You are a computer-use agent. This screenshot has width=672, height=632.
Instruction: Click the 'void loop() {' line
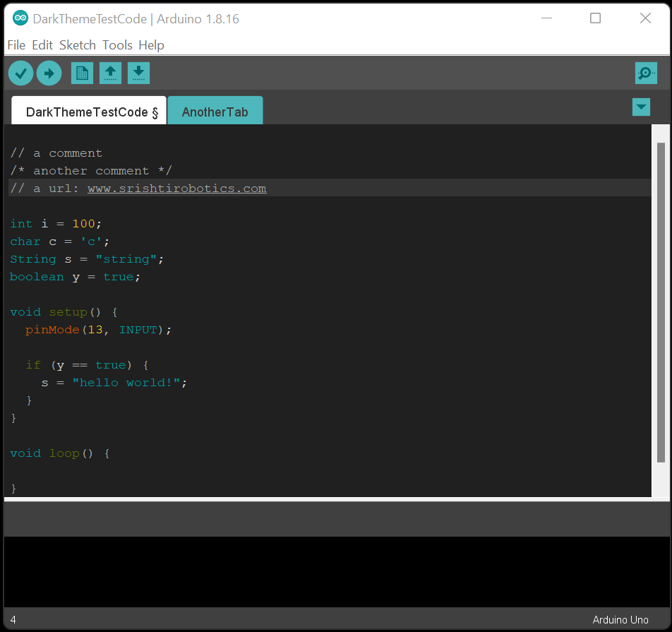59,453
